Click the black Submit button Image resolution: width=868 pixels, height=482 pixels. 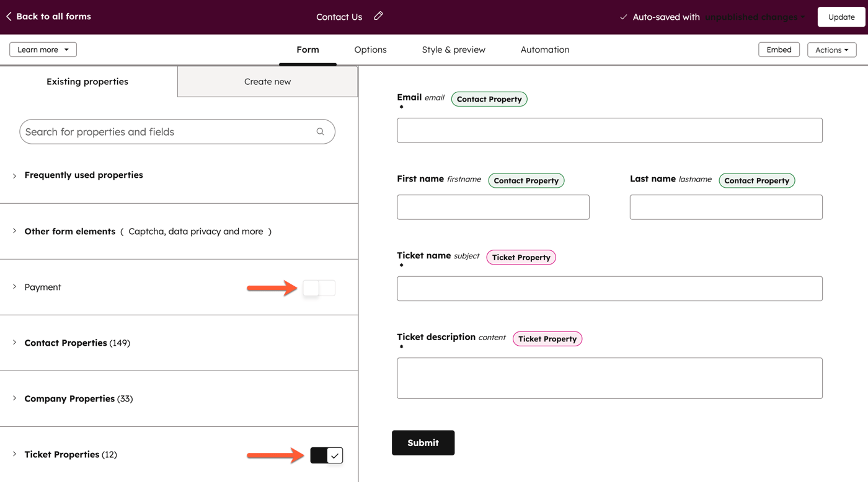pos(423,443)
